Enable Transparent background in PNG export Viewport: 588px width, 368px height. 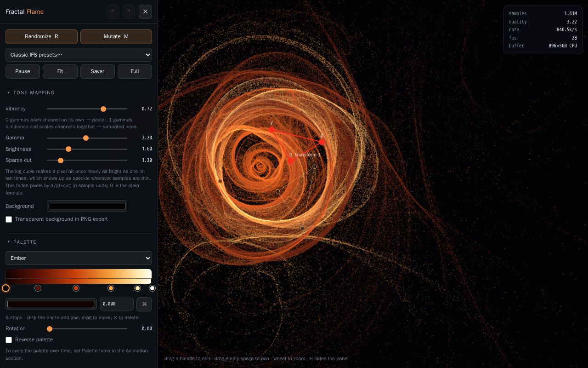coord(9,219)
